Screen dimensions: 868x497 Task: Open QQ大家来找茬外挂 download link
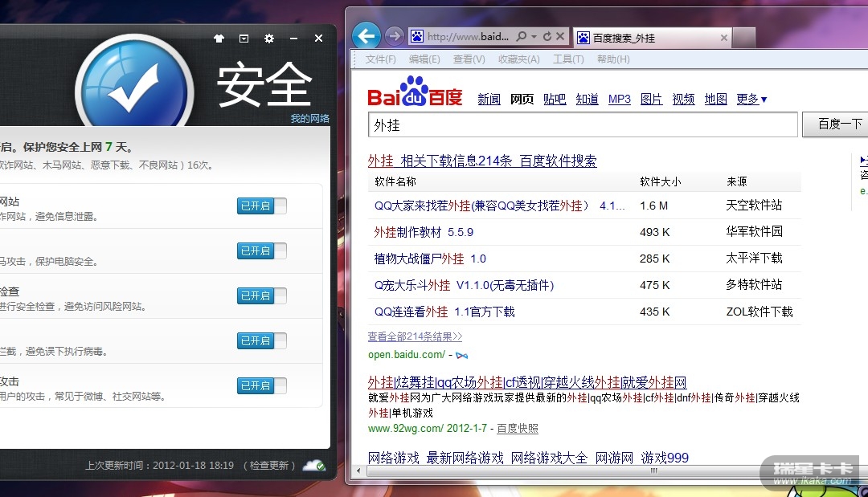pyautogui.click(x=499, y=206)
